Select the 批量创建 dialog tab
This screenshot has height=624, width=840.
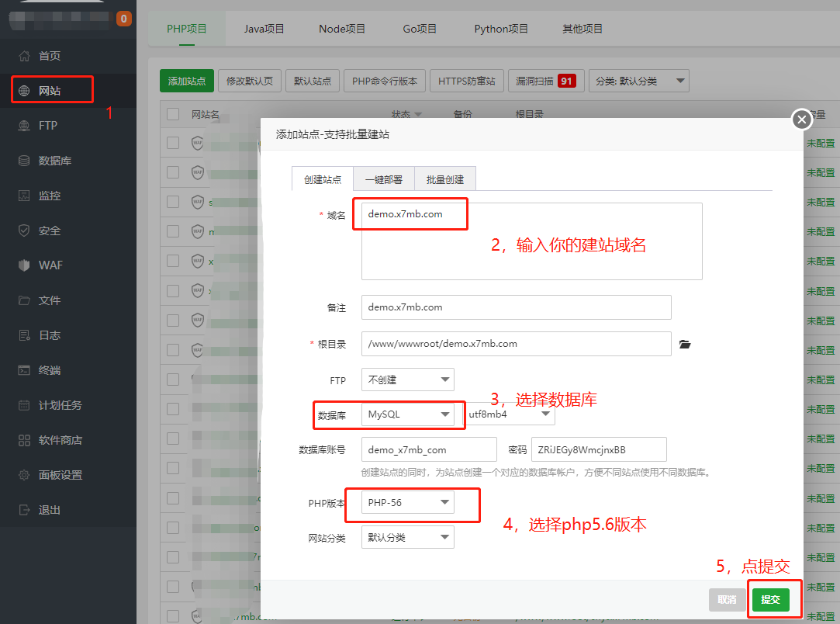coord(445,179)
